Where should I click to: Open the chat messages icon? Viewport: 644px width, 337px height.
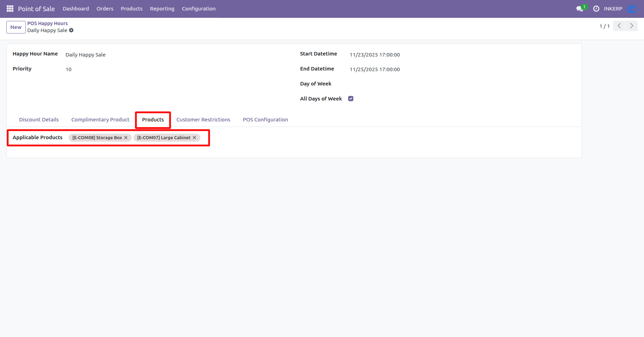point(580,9)
